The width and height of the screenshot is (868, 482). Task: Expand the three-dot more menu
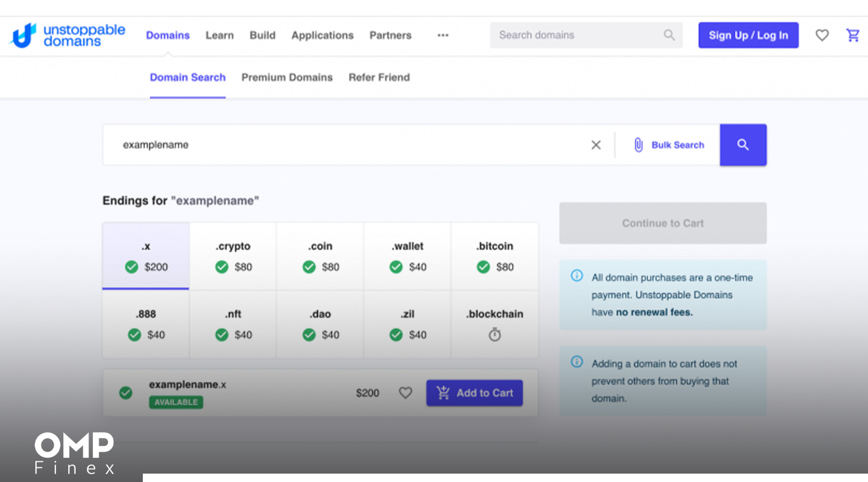(443, 35)
